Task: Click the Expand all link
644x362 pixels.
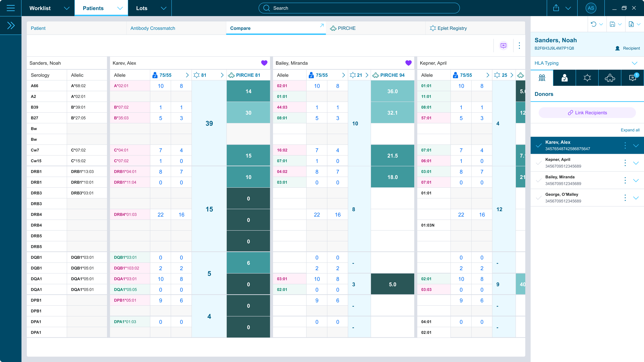Action: [x=630, y=130]
